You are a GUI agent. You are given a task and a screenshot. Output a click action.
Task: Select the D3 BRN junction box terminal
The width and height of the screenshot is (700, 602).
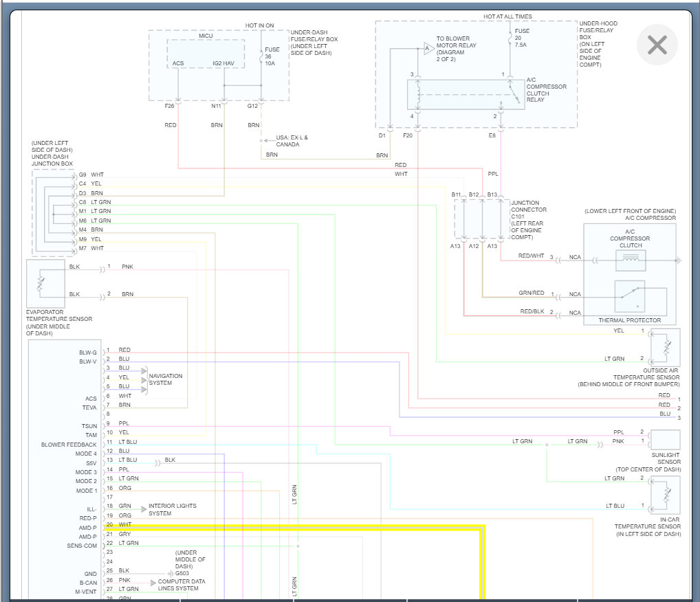(91, 193)
